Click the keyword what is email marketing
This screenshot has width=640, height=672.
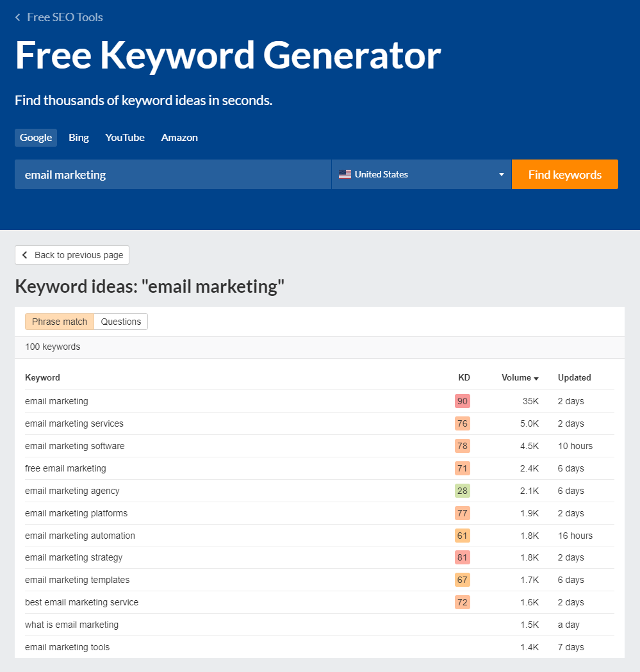pyautogui.click(x=71, y=625)
